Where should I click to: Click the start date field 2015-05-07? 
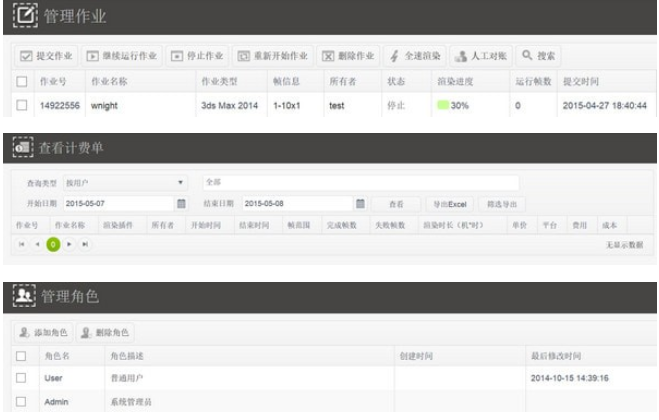pos(118,203)
